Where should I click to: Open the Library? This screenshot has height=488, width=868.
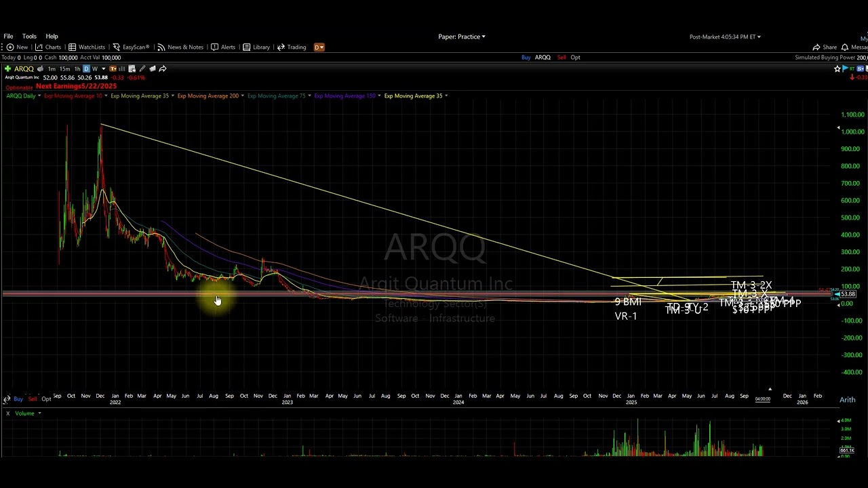[256, 47]
